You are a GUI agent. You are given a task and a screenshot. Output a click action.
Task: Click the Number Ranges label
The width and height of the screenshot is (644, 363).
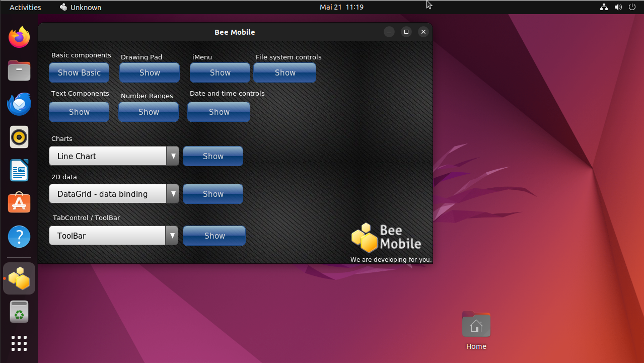click(147, 96)
